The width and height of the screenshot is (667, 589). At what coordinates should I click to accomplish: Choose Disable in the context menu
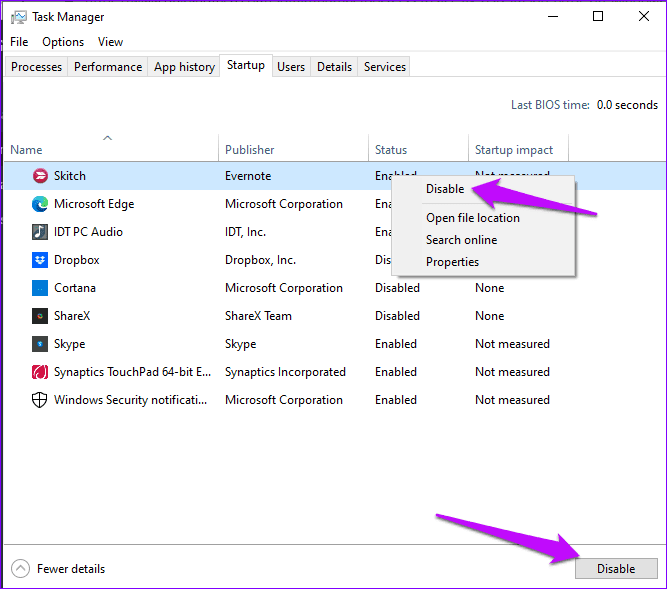(445, 189)
